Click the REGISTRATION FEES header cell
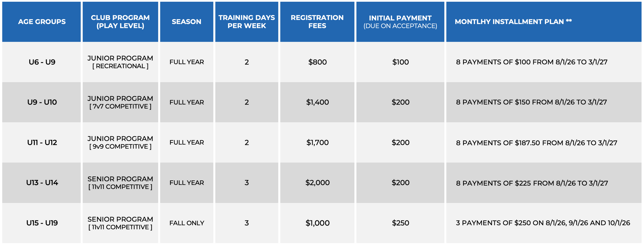This screenshot has width=644, height=245. coord(317,22)
